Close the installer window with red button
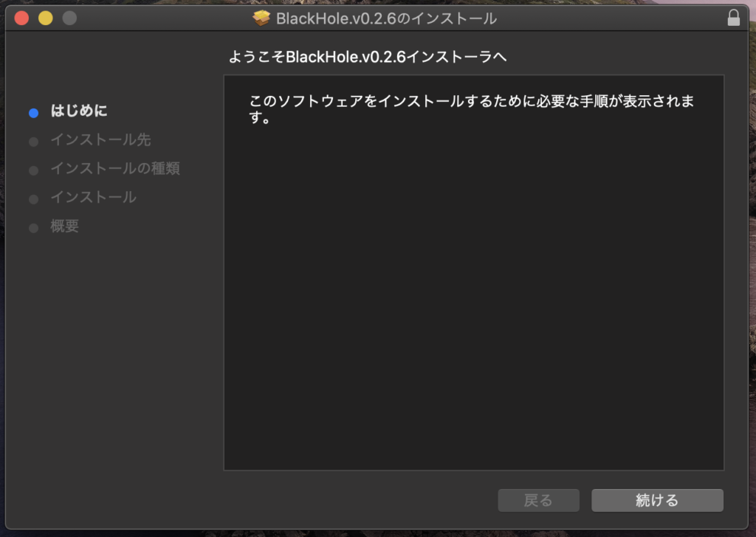Image resolution: width=756 pixels, height=537 pixels. (x=21, y=18)
